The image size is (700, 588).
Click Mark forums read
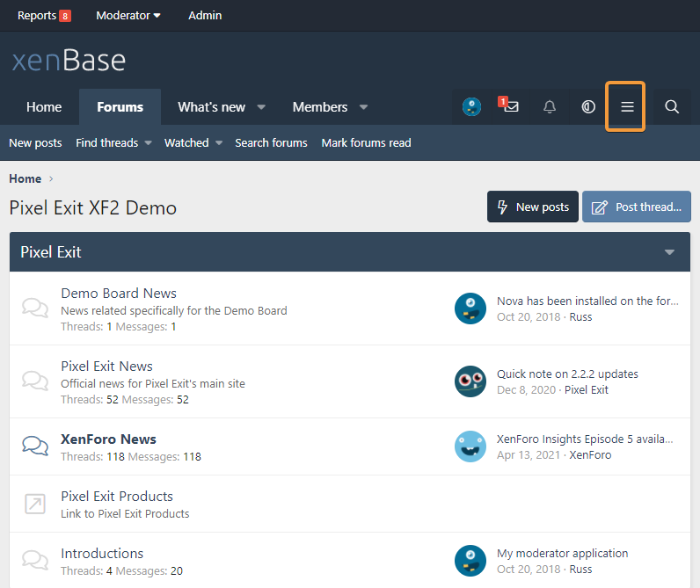(366, 142)
